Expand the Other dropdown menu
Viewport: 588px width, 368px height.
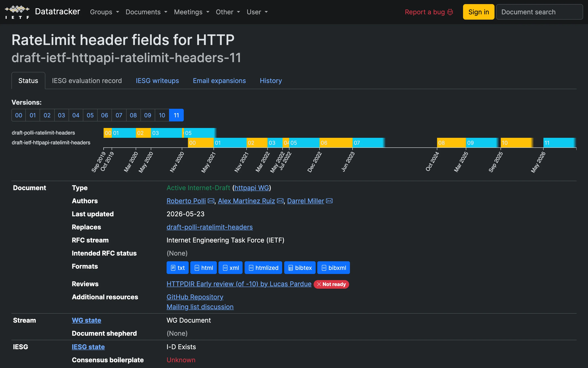click(228, 12)
